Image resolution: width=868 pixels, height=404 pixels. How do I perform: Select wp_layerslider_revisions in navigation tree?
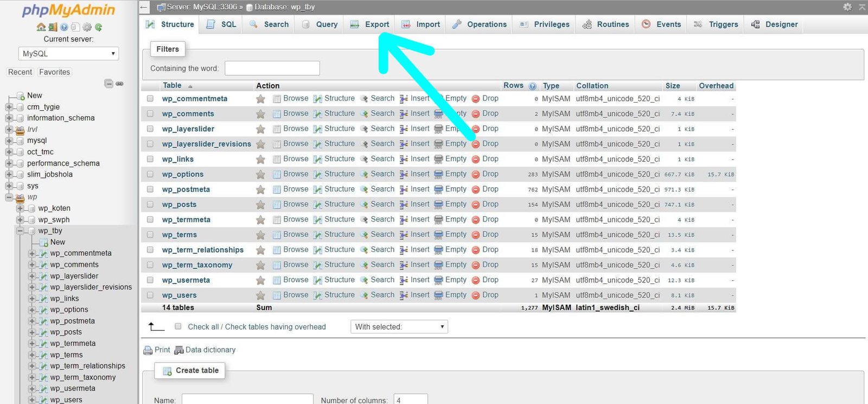91,287
